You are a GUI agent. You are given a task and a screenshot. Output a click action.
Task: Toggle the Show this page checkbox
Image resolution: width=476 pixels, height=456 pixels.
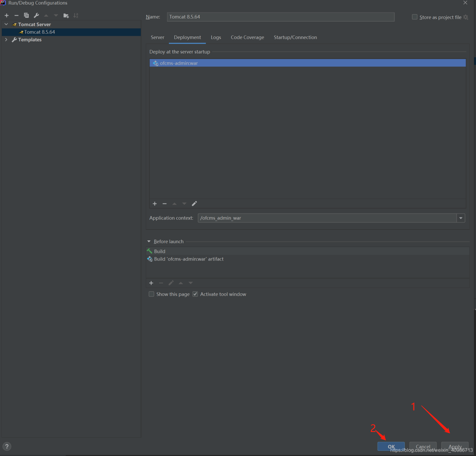152,294
